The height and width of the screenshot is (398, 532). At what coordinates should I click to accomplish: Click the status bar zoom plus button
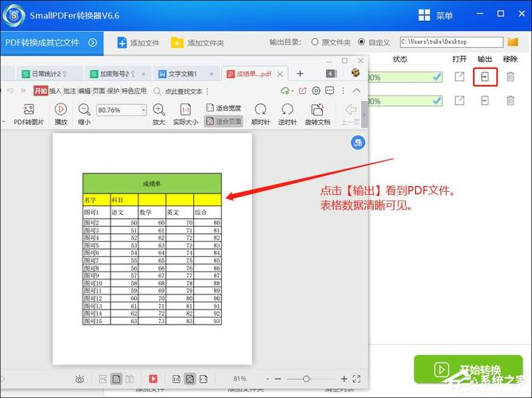[344, 379]
